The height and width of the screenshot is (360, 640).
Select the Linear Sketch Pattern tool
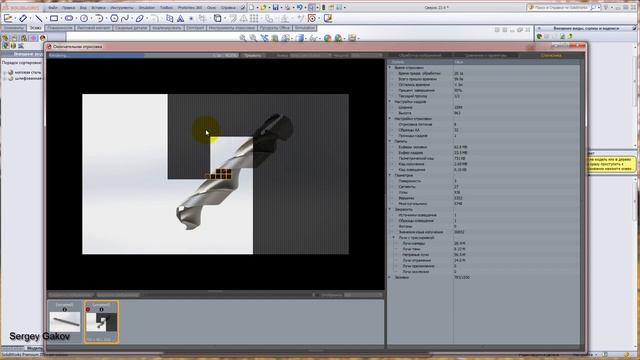point(254,18)
